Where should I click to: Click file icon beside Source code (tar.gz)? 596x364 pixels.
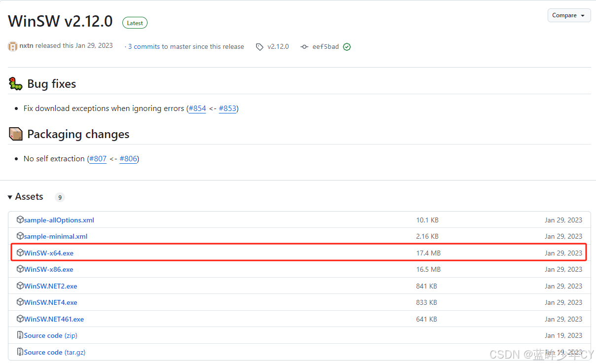point(20,352)
